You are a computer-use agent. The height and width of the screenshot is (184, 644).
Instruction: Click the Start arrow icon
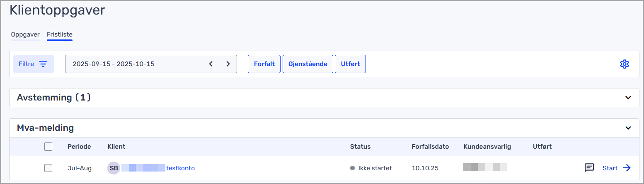tap(627, 168)
